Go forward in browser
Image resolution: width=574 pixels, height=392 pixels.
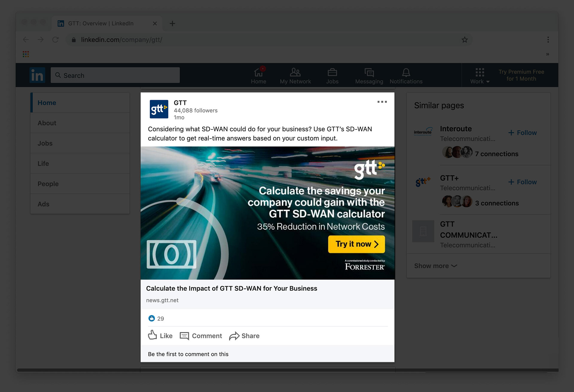(41, 39)
